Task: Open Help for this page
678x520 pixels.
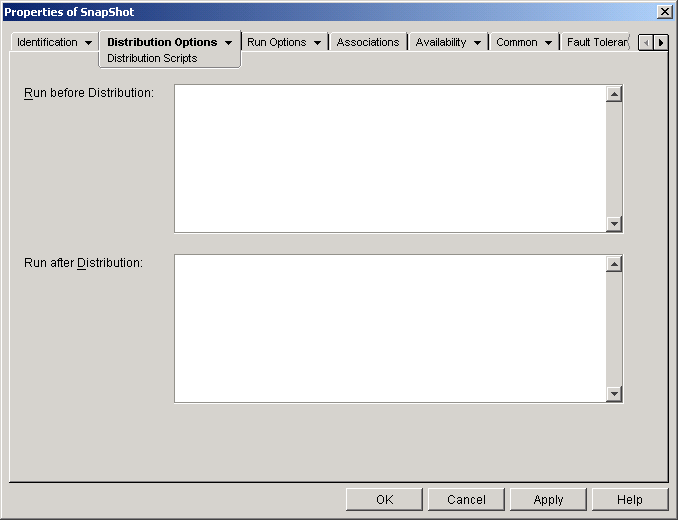Action: click(x=630, y=500)
